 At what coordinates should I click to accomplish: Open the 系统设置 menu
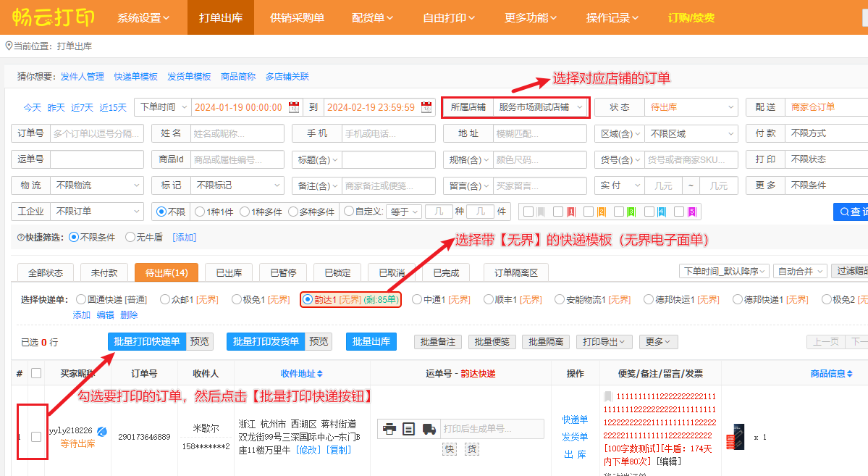pos(143,17)
